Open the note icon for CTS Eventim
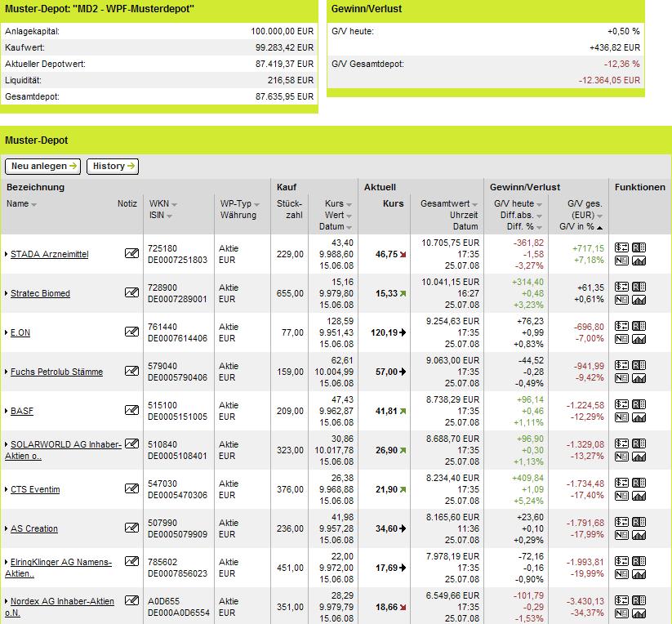 click(131, 488)
